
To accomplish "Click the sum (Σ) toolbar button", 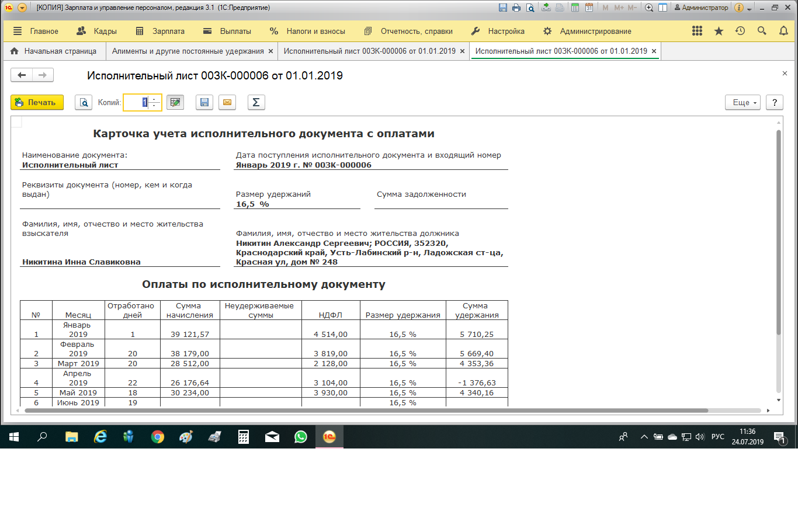I will 256,103.
